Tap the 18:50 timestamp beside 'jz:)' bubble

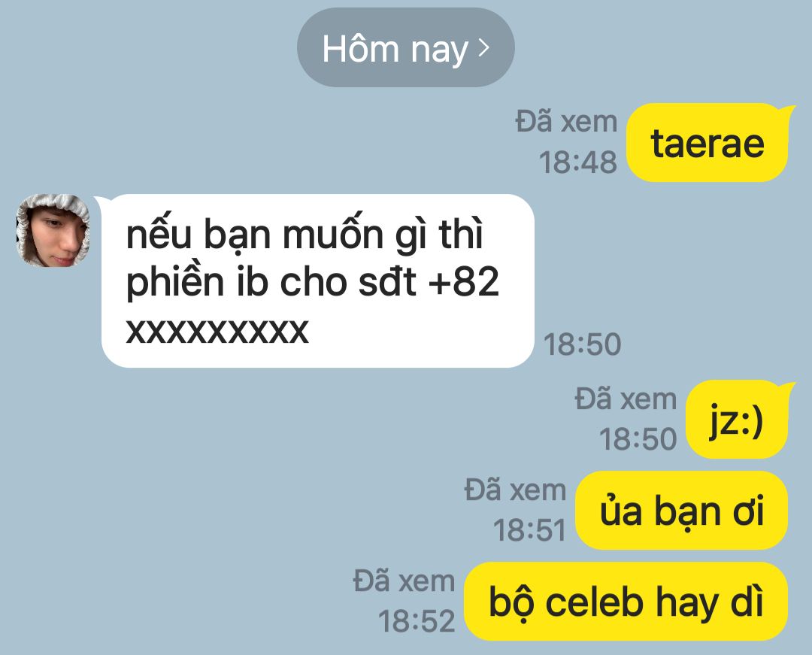point(638,440)
